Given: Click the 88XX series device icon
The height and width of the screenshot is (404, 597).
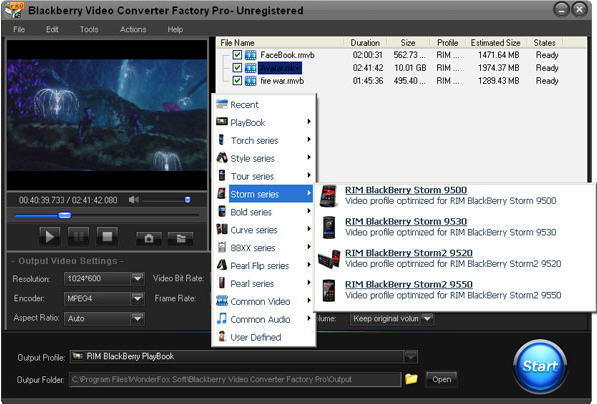Looking at the screenshot, I should pyautogui.click(x=222, y=247).
